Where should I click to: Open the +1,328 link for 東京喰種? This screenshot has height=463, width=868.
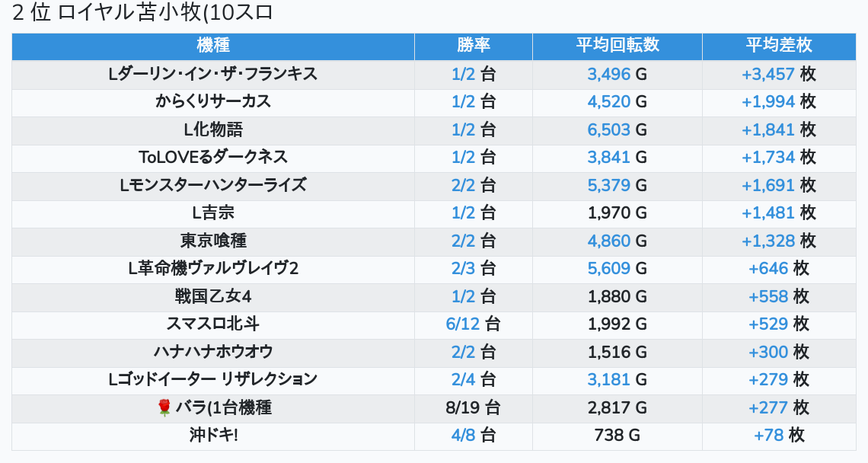[x=767, y=241]
